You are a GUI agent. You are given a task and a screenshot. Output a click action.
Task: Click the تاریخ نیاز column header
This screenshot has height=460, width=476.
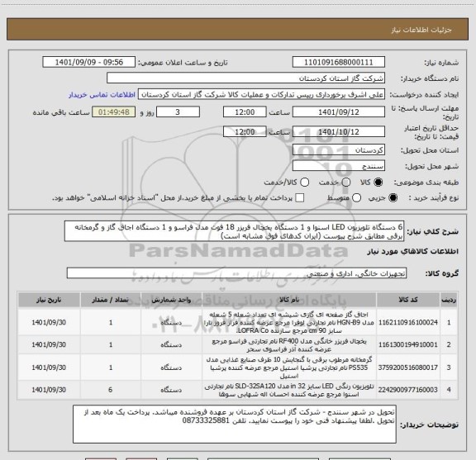tap(49, 300)
